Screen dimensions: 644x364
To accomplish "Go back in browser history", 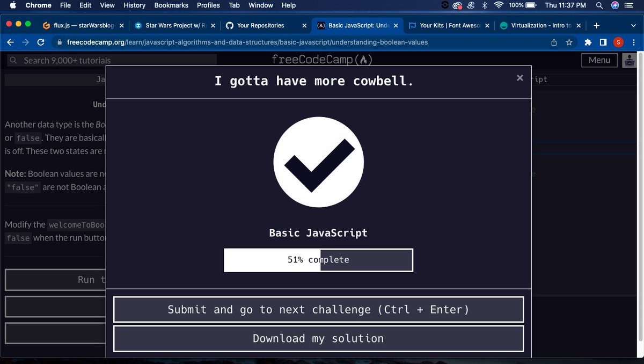I will coord(10,42).
